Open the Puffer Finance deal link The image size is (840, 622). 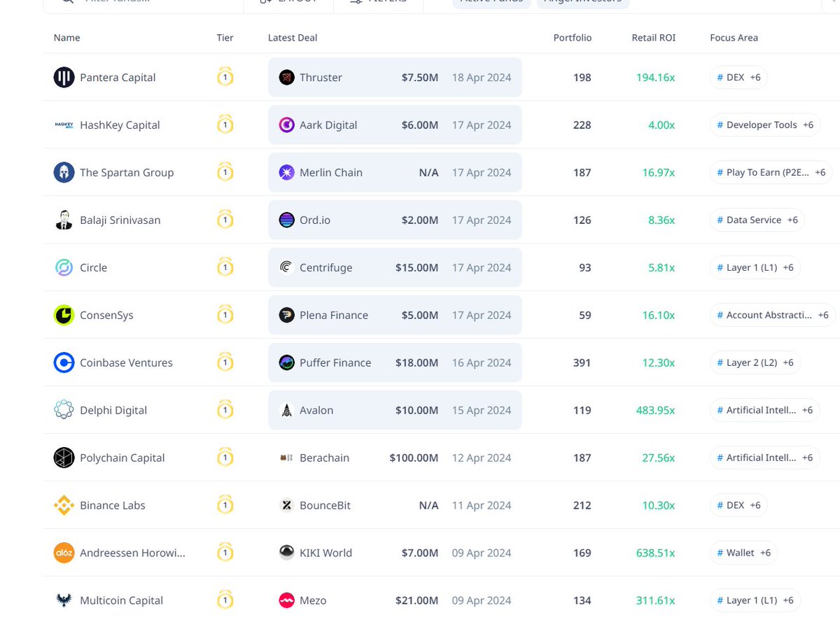click(335, 363)
